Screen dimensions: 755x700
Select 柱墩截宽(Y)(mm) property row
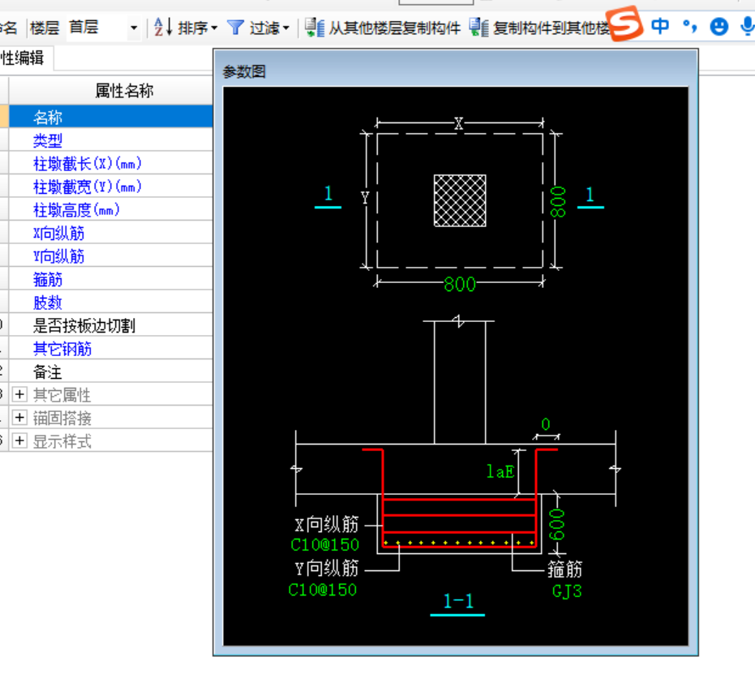111,187
